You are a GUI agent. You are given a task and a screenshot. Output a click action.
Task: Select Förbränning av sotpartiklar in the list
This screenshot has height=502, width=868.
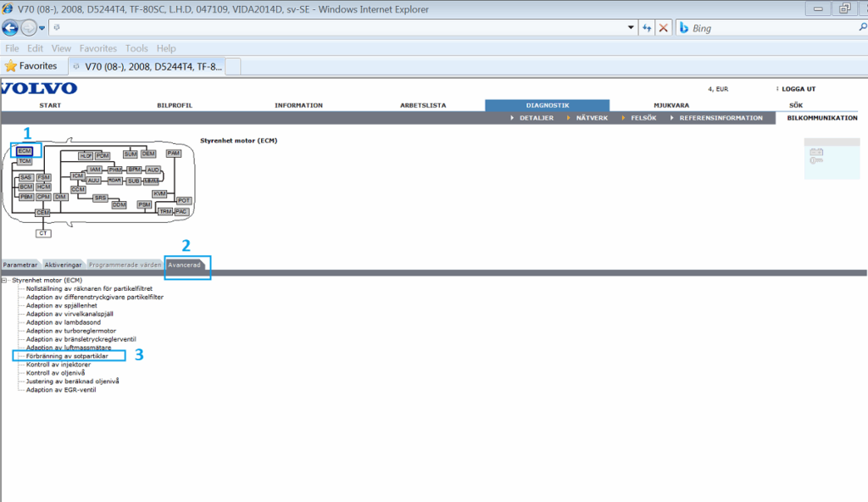point(67,356)
